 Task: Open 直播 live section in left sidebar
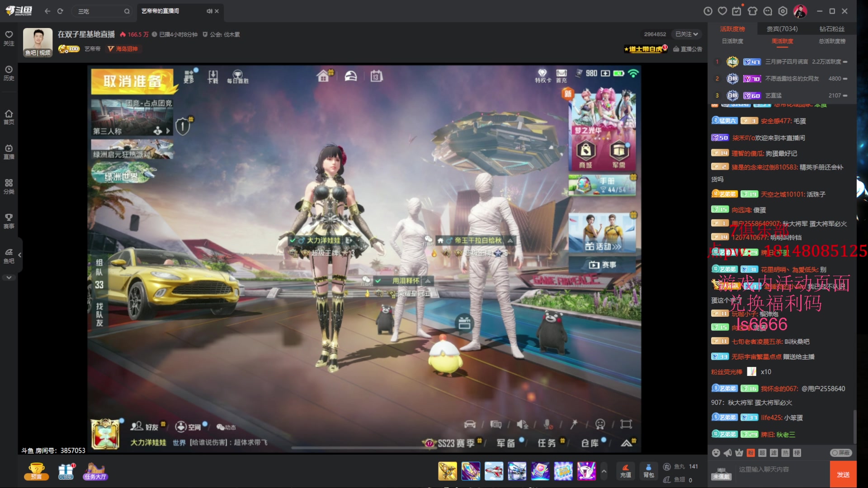[x=9, y=151]
